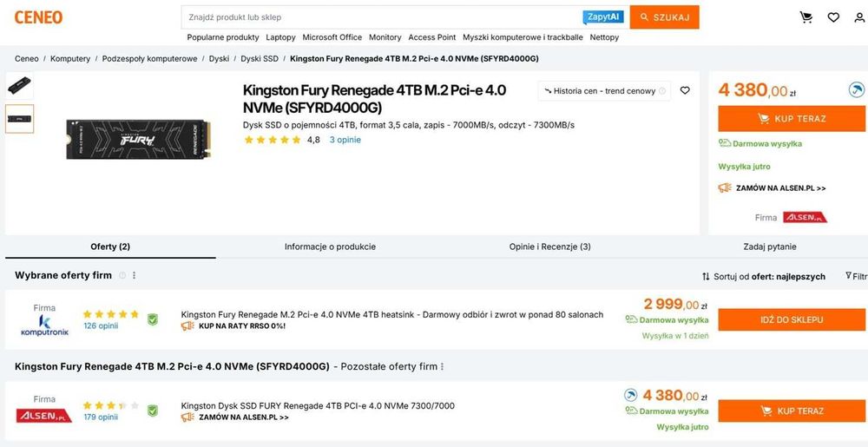
Task: Click the 4 380,00 zł price in top panel
Action: tap(757, 90)
